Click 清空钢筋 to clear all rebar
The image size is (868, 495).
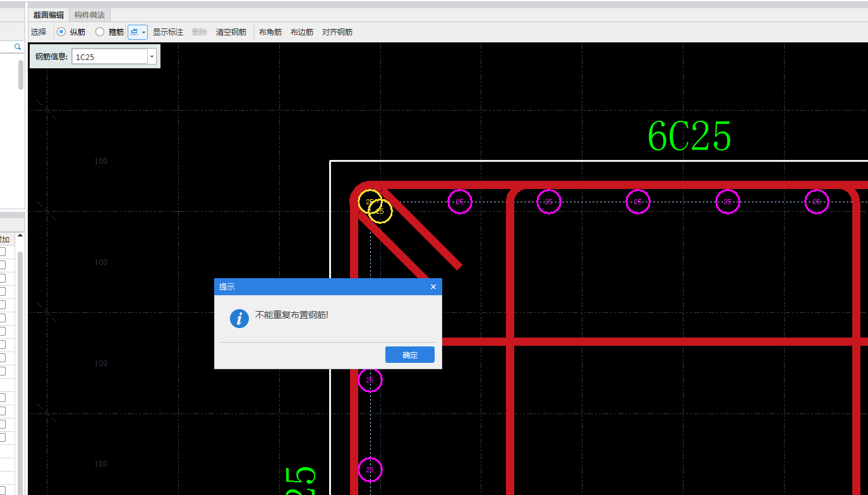point(231,32)
